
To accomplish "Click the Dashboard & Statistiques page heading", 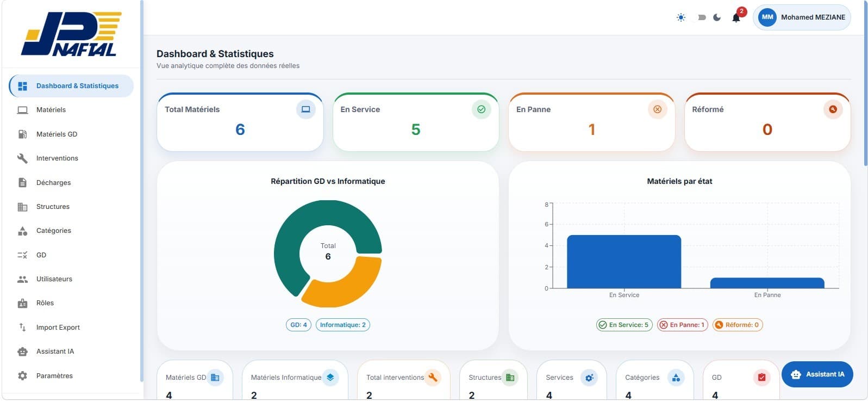I will coord(215,54).
